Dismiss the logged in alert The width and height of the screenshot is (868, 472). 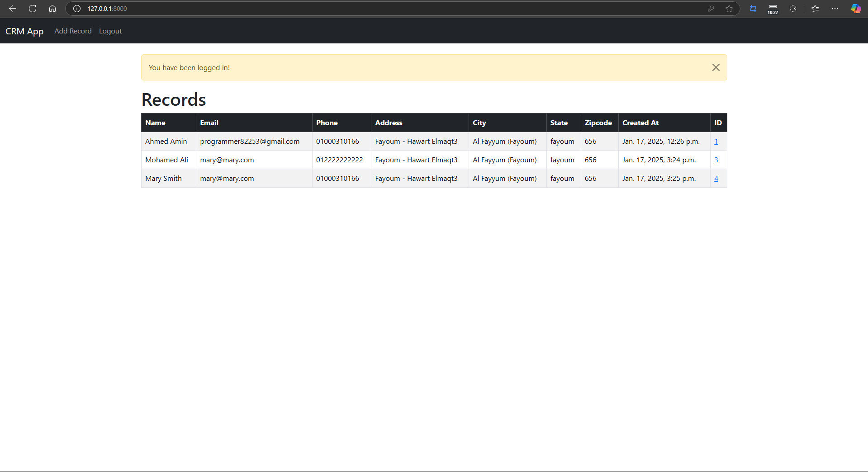(x=716, y=67)
